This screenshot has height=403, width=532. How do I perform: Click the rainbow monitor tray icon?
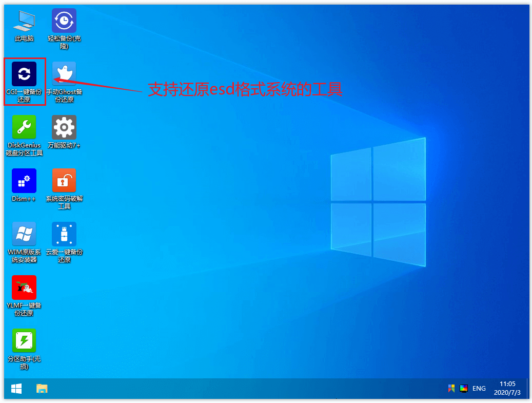point(464,389)
